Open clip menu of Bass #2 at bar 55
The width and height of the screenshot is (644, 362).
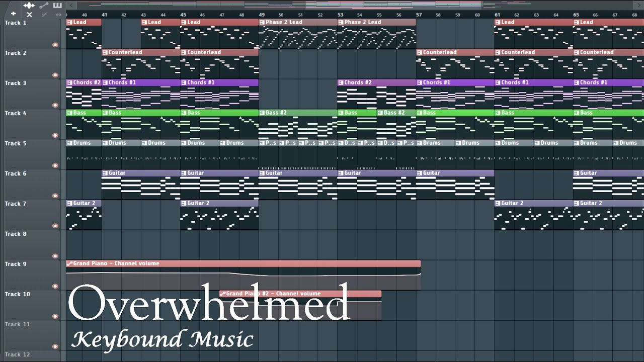click(380, 113)
